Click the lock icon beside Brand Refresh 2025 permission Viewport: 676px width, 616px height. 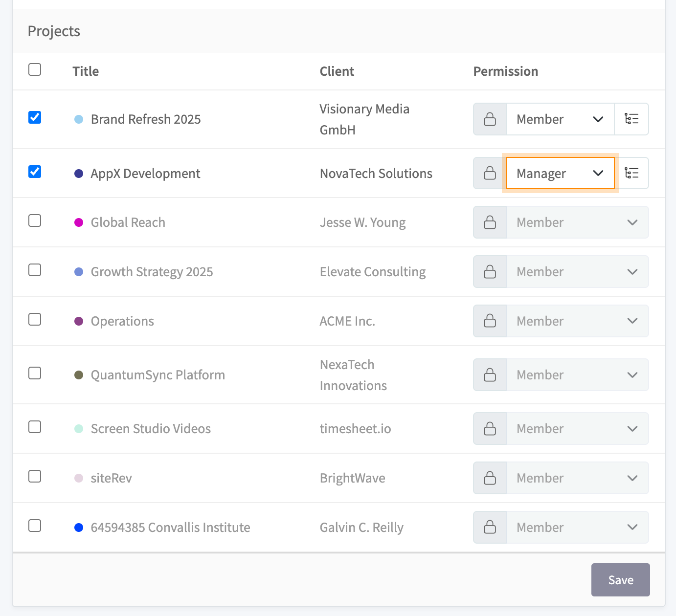489,119
